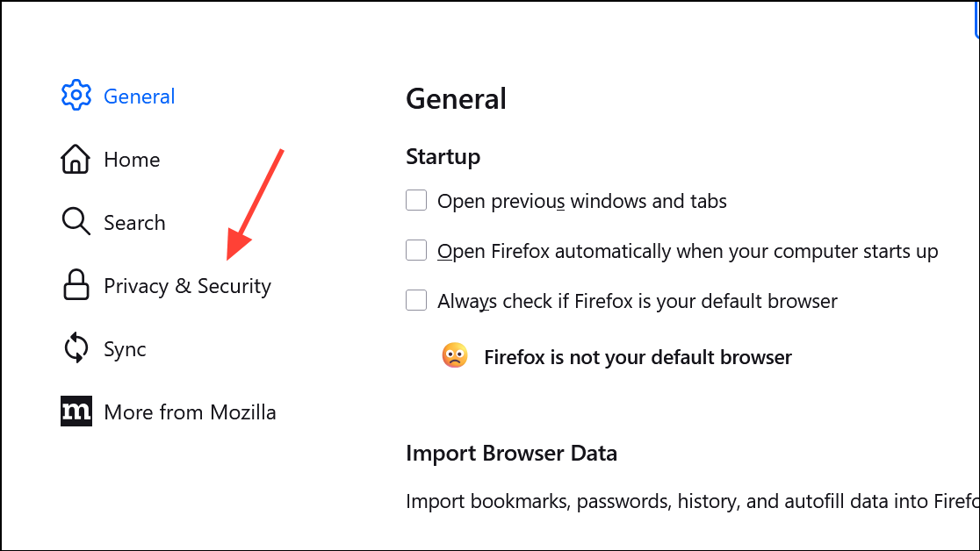Click the sad face emoji icon
The width and height of the screenshot is (980, 551).
coord(454,356)
